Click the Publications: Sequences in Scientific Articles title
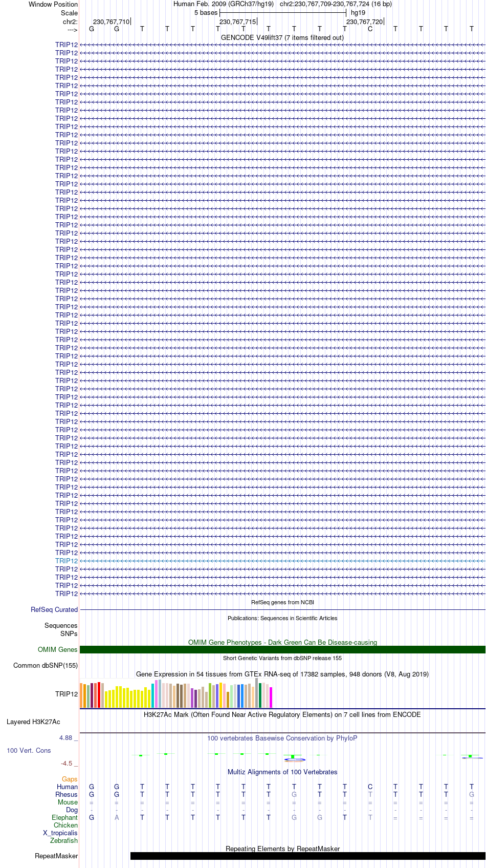 click(282, 618)
